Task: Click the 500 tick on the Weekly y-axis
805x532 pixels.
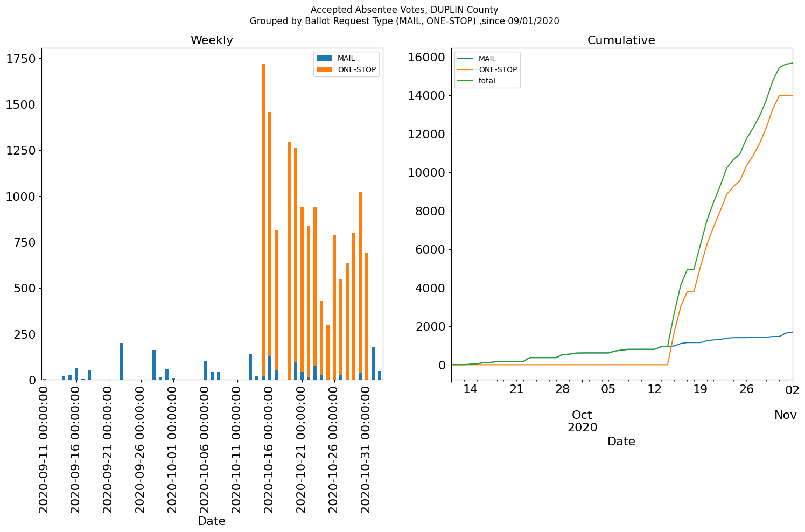Action: point(25,288)
